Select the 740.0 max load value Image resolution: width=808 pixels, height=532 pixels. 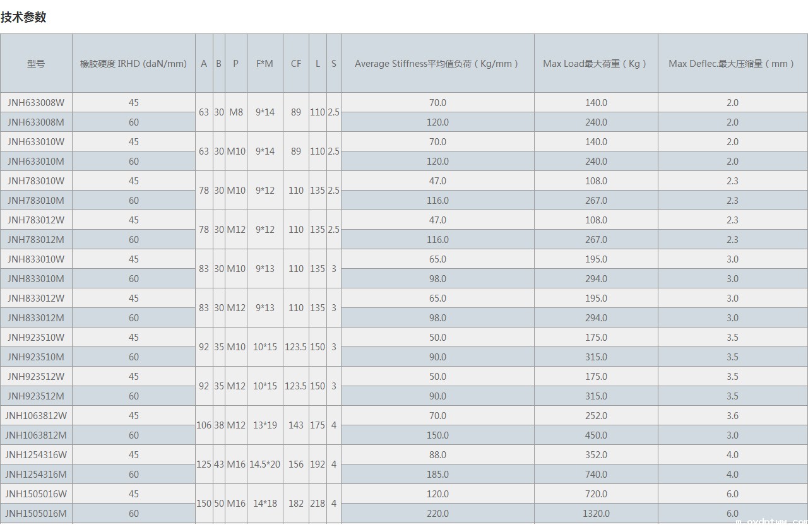pos(596,474)
